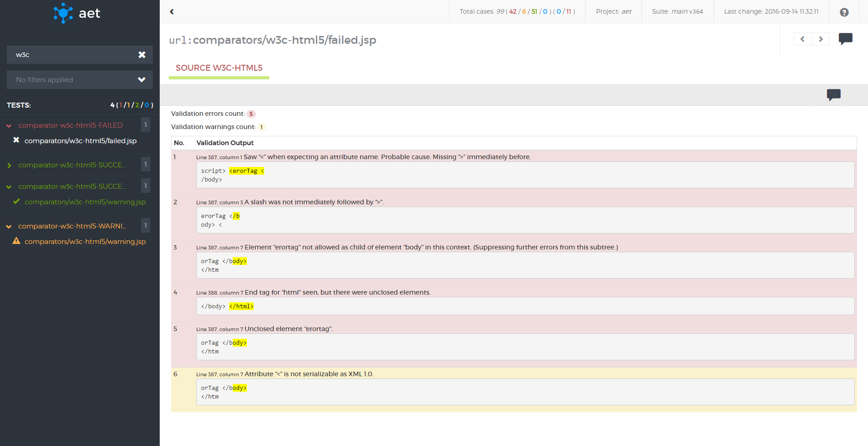Click the comment icon above validation results
Viewport: 868px width, 446px height.
coord(833,95)
